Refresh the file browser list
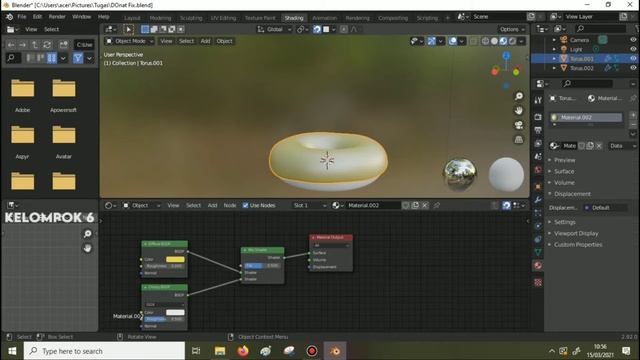Image resolution: width=640 pixels, height=360 pixels. (x=47, y=44)
